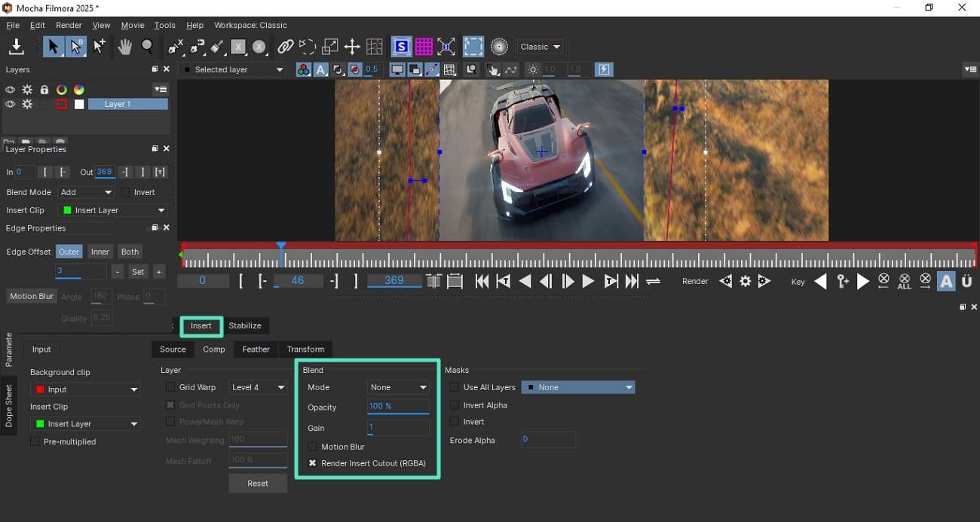Open the Layers panel options menu
This screenshot has width=980, height=522.
click(x=161, y=89)
